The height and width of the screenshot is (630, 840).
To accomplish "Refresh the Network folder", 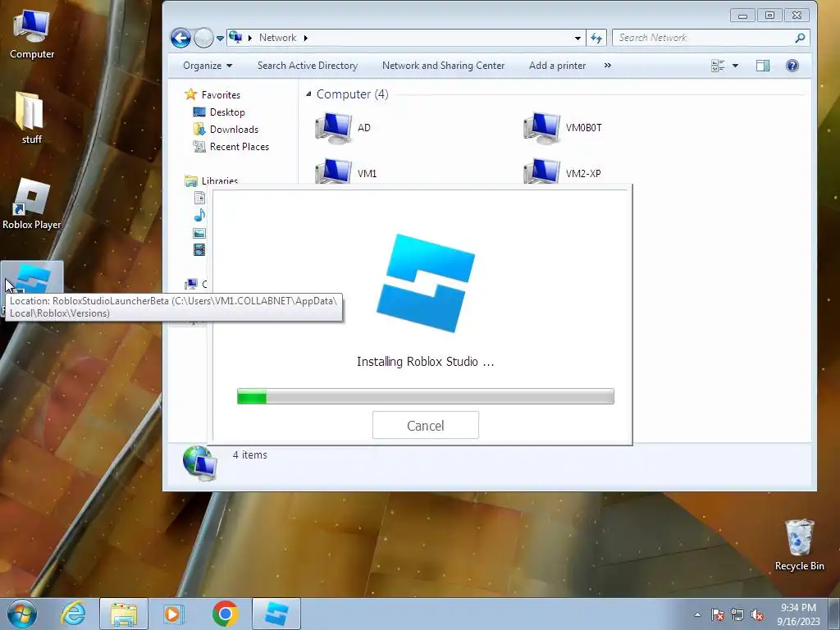I will 596,38.
